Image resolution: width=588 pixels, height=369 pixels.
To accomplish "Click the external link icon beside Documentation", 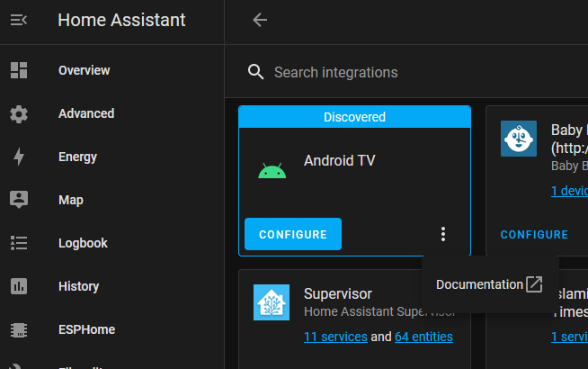I will (534, 284).
